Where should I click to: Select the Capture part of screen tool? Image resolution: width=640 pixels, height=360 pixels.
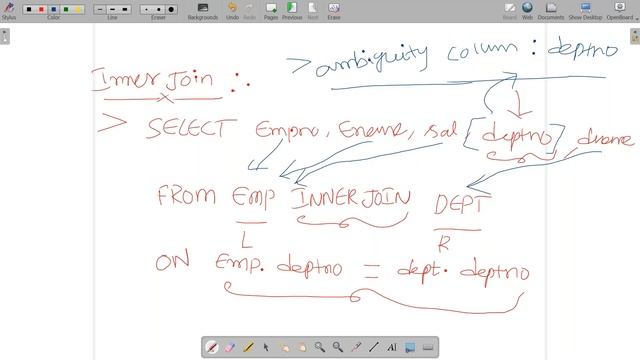[x=410, y=347]
